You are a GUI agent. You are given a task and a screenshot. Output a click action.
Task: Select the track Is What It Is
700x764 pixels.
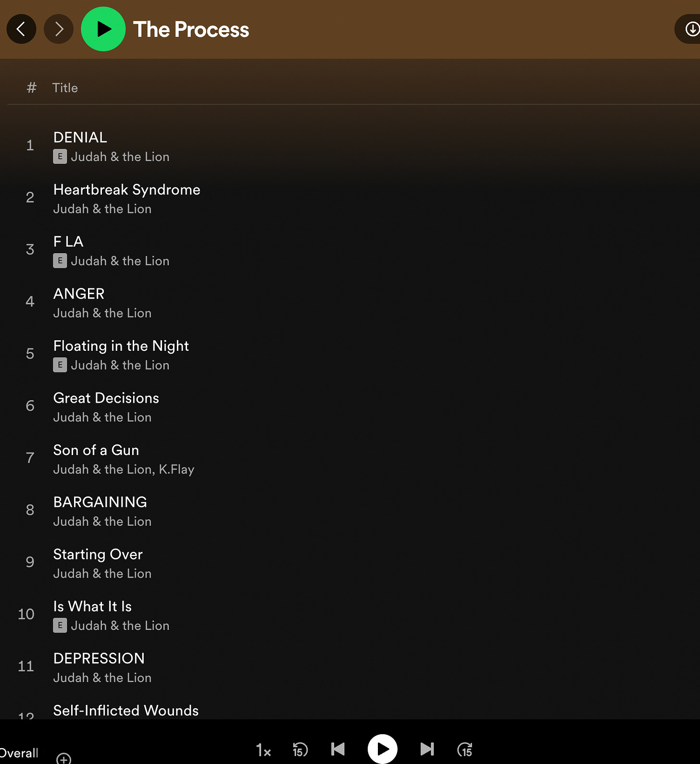92,606
